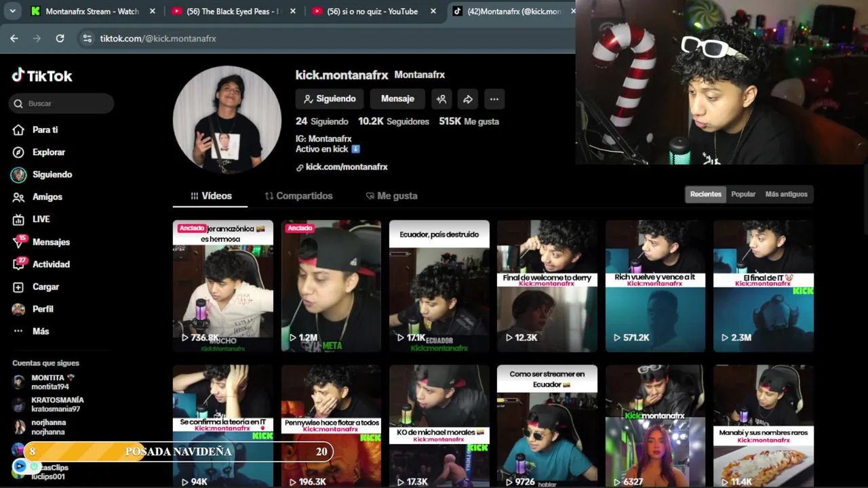The image size is (868, 488).
Task: Open the Rich vuelve y vence a it video
Action: click(655, 286)
